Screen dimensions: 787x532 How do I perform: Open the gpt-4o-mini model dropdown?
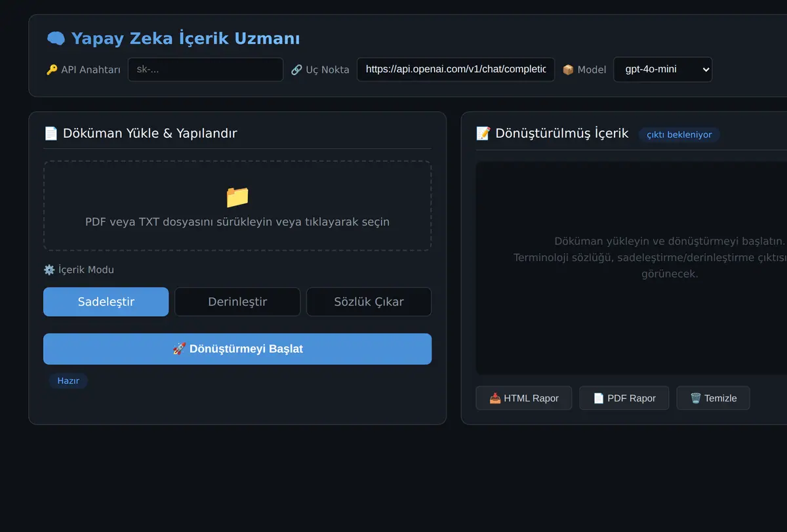coord(662,70)
